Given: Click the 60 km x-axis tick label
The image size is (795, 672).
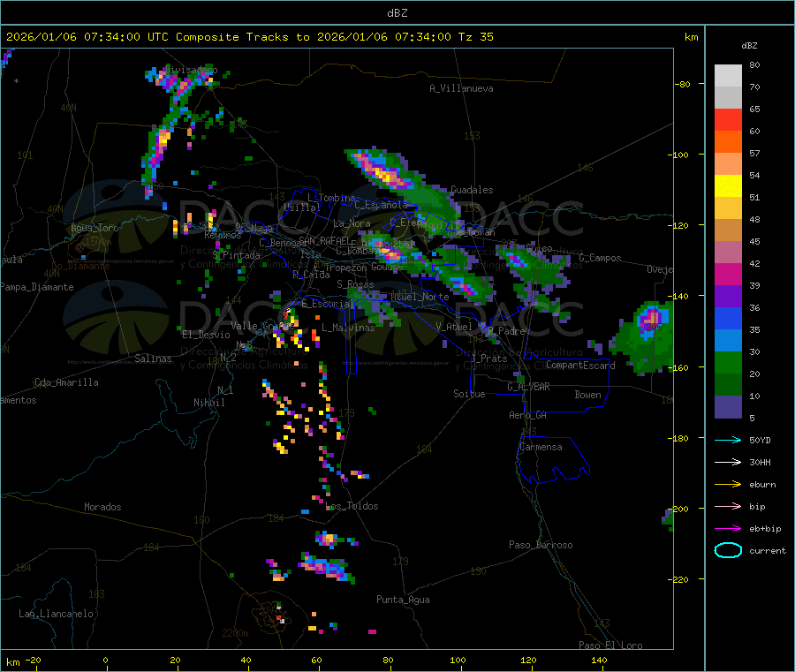Looking at the screenshot, I should tap(316, 660).
